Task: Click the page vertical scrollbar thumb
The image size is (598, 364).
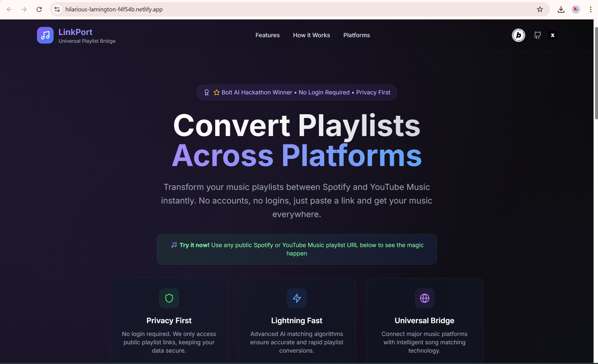Action: 596,74
